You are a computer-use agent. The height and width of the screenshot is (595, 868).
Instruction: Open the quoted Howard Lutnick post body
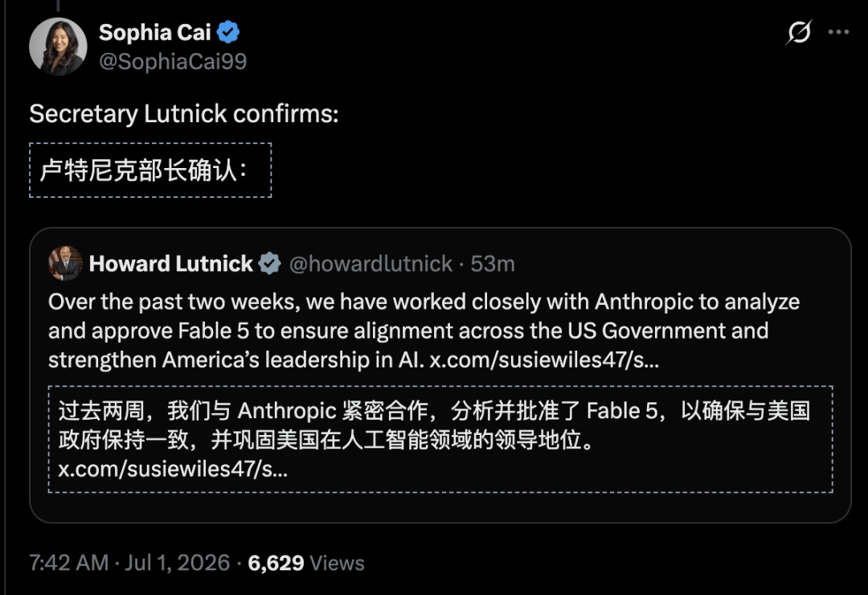coord(424,330)
